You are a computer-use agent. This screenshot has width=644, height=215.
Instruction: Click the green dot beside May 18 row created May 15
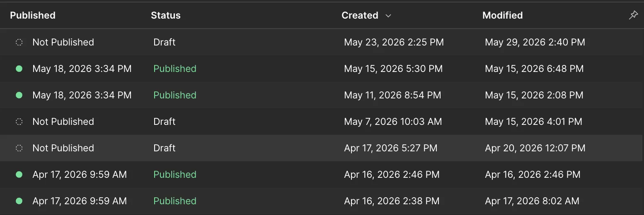point(19,69)
